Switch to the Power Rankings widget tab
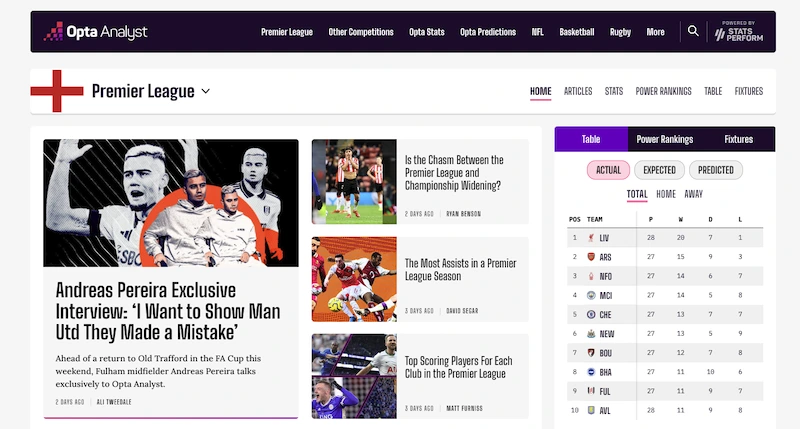Viewport: 800px width, 429px height. (664, 140)
